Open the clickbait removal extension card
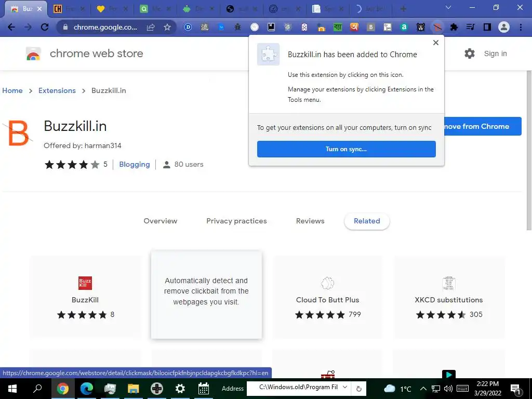Viewport: 532px width, 399px height. [x=206, y=295]
